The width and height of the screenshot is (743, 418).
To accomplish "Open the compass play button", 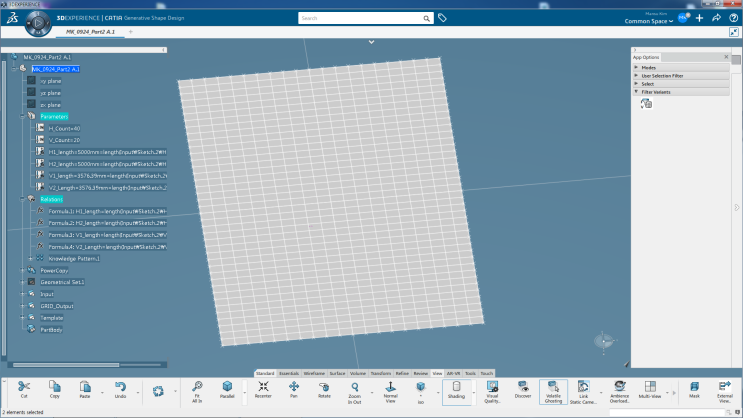I will point(38,23).
